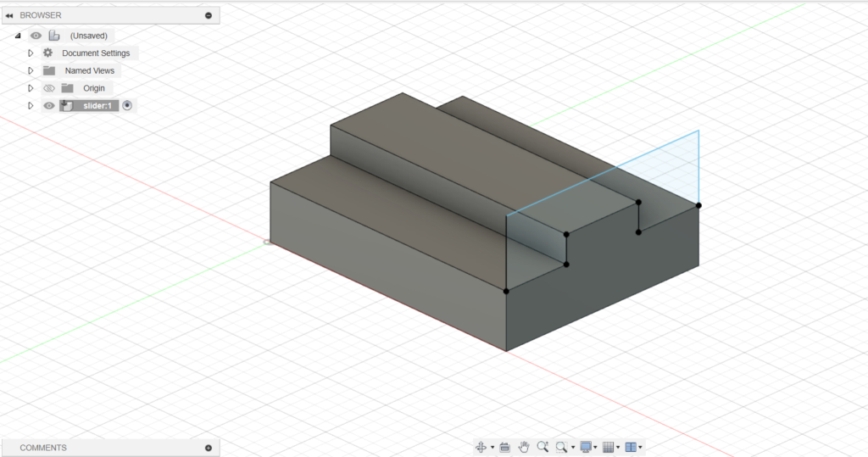This screenshot has height=457, width=868.
Task: Click the Origin folder icon
Action: [x=68, y=88]
